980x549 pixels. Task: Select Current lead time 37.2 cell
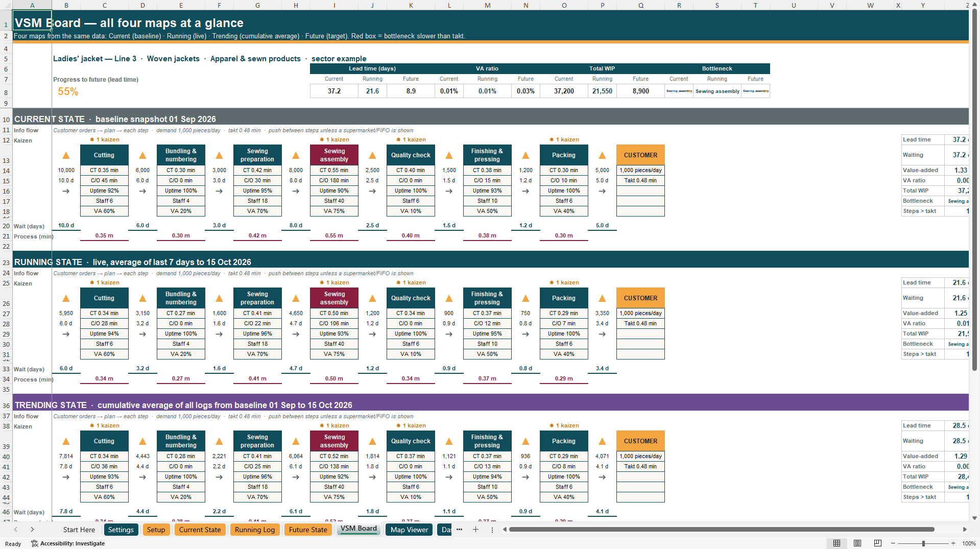(x=334, y=91)
